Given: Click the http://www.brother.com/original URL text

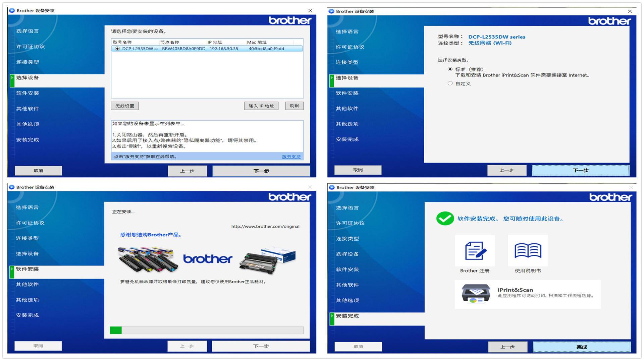Looking at the screenshot, I should click(265, 226).
